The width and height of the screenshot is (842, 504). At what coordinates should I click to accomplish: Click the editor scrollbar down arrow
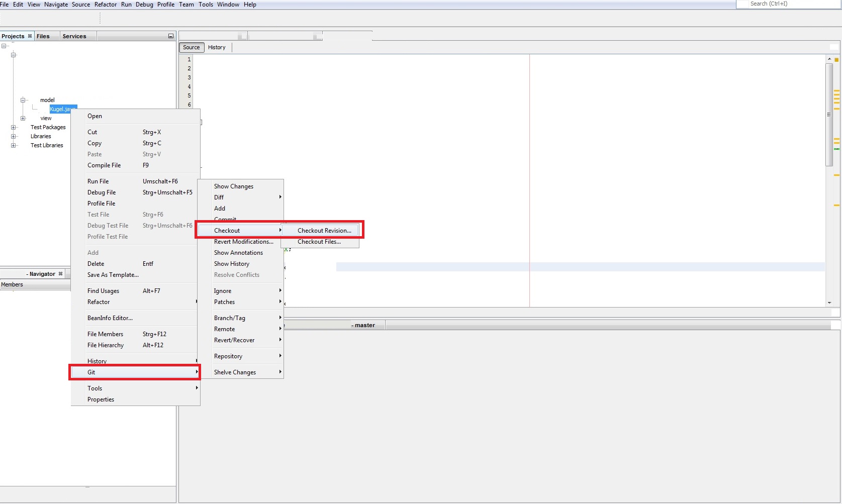point(829,303)
